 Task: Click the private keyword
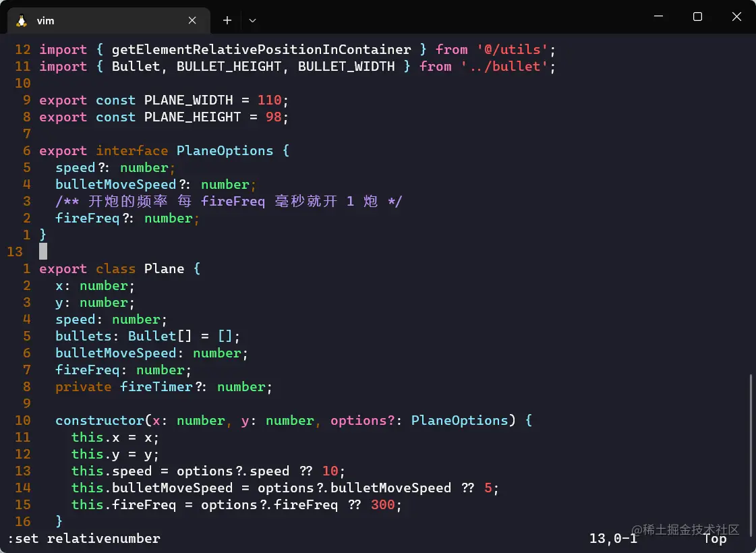(x=83, y=387)
